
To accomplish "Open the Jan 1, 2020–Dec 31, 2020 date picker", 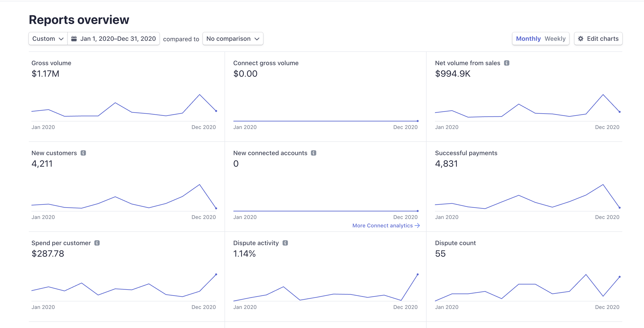I will click(118, 39).
